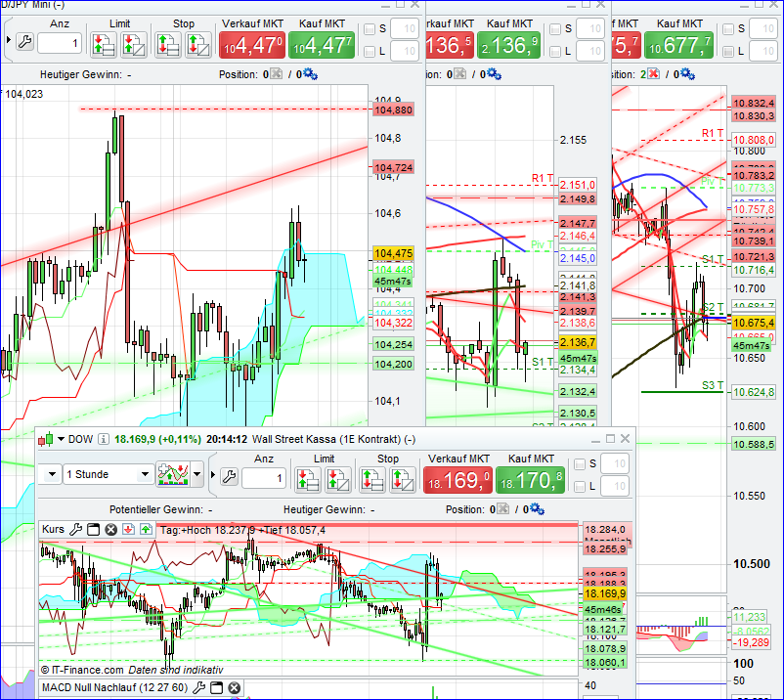Screen dimensions: 784x700
Task: Click Tag:+Hoch 18.237,9 +Tief text
Action: (x=242, y=530)
